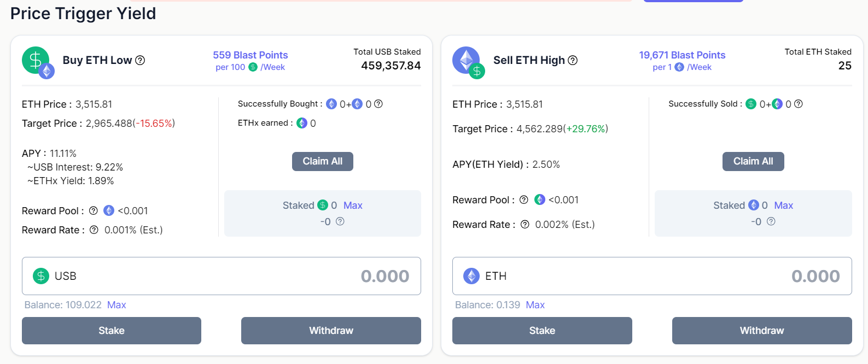Click Reward Rate help icon in Sell ETH High
This screenshot has height=364, width=868.
coord(525,225)
